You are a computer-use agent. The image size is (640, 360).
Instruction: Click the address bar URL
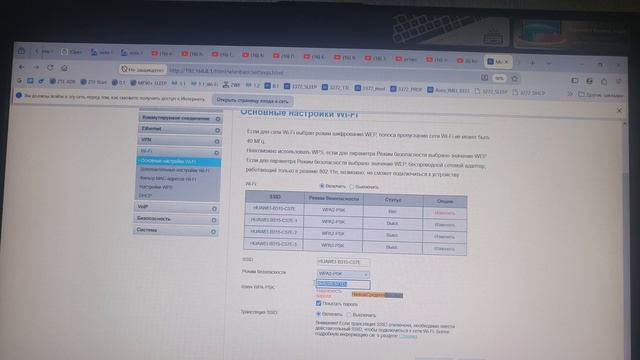(227, 72)
